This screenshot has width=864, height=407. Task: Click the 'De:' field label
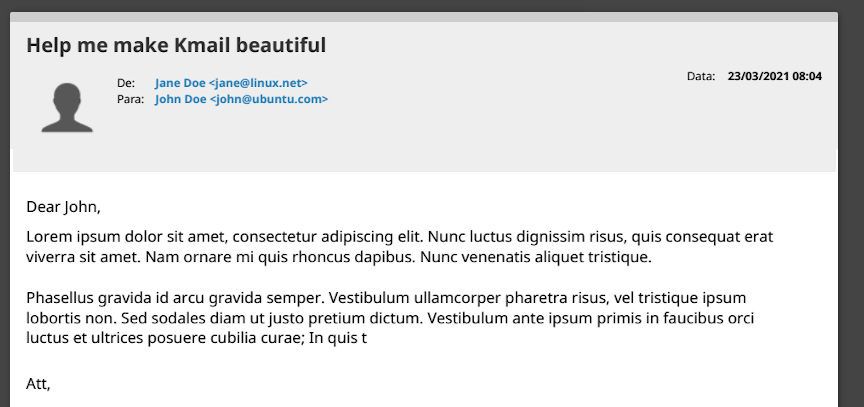click(x=126, y=83)
